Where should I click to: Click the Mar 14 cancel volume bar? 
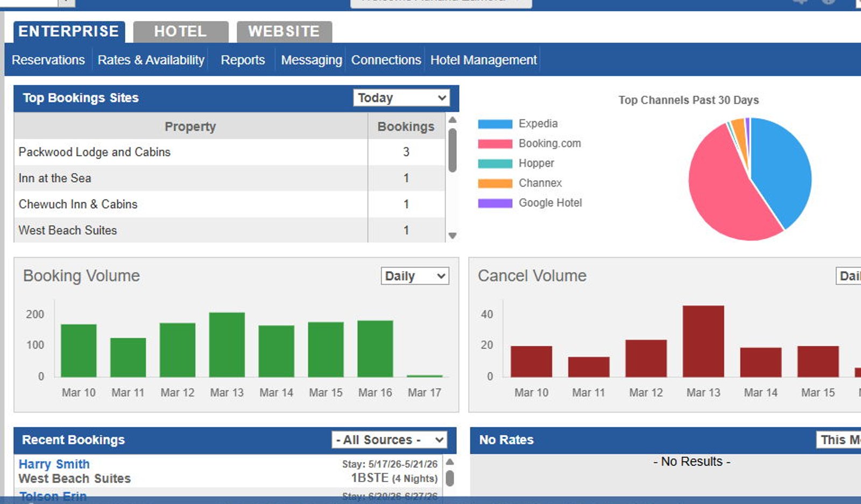pyautogui.click(x=761, y=362)
